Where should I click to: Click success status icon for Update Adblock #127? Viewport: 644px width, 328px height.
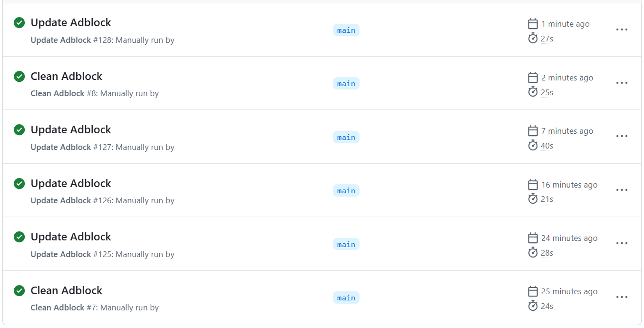[19, 129]
